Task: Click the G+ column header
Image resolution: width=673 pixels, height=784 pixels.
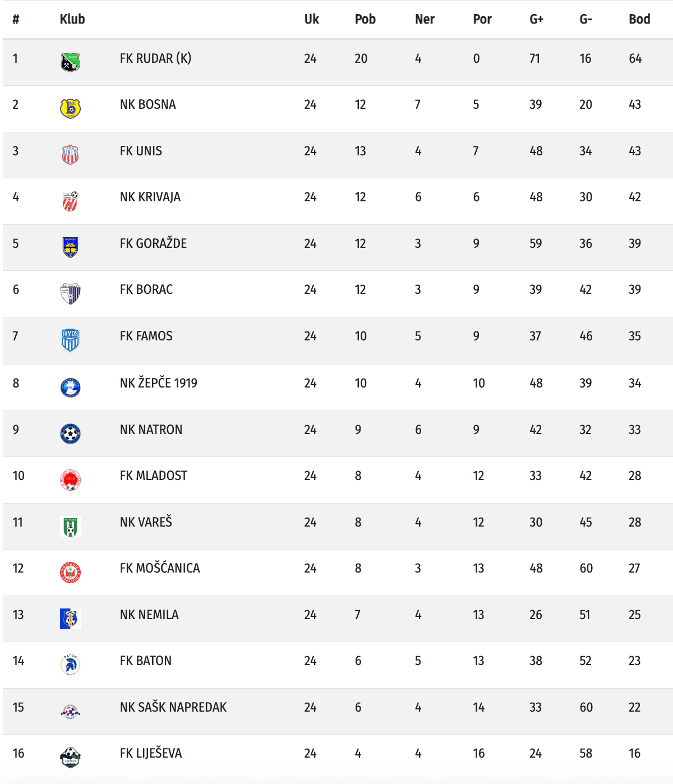Action: pos(537,19)
